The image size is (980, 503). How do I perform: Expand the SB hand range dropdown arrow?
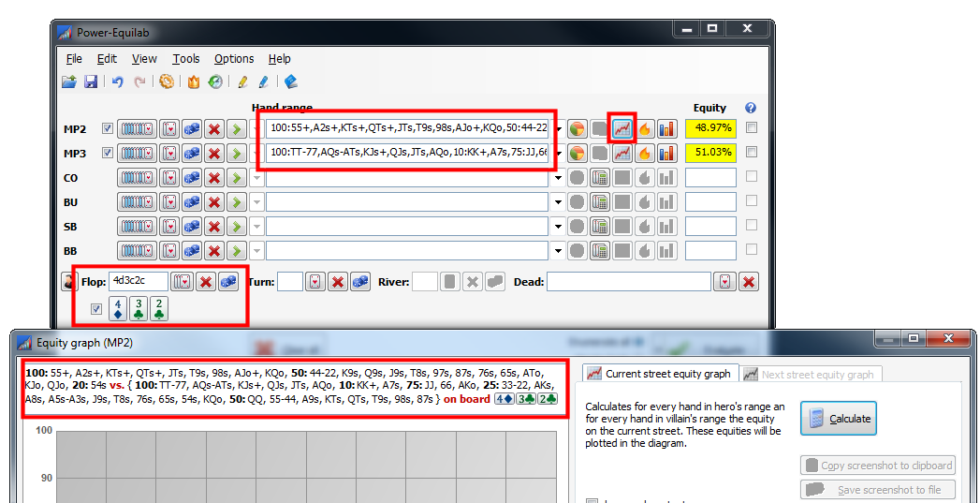[558, 227]
